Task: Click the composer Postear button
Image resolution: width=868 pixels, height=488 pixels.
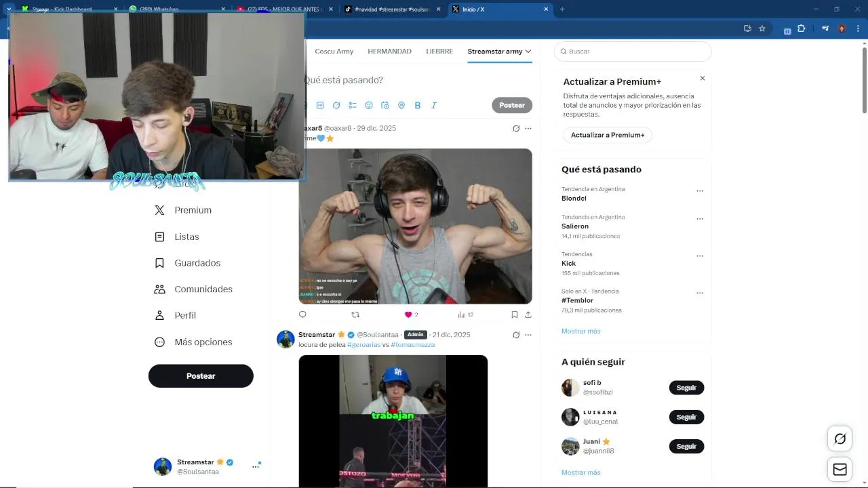Action: click(512, 105)
